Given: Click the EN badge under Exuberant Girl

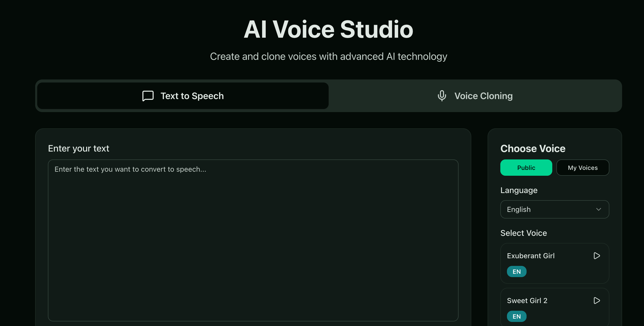Looking at the screenshot, I should (517, 271).
